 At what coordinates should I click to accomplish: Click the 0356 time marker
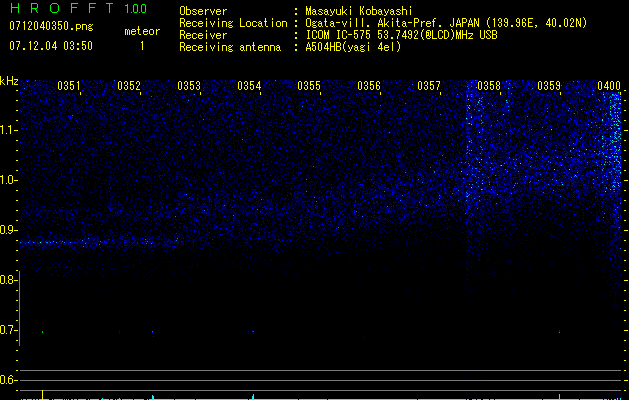coord(369,86)
